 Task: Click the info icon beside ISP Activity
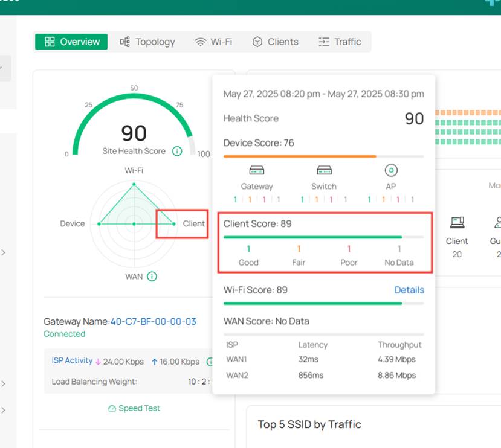click(210, 362)
